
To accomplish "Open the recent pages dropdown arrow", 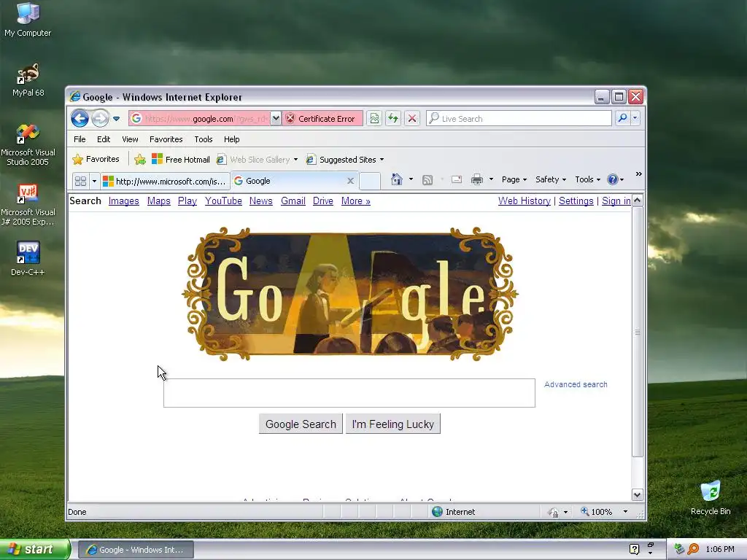I will pos(116,119).
